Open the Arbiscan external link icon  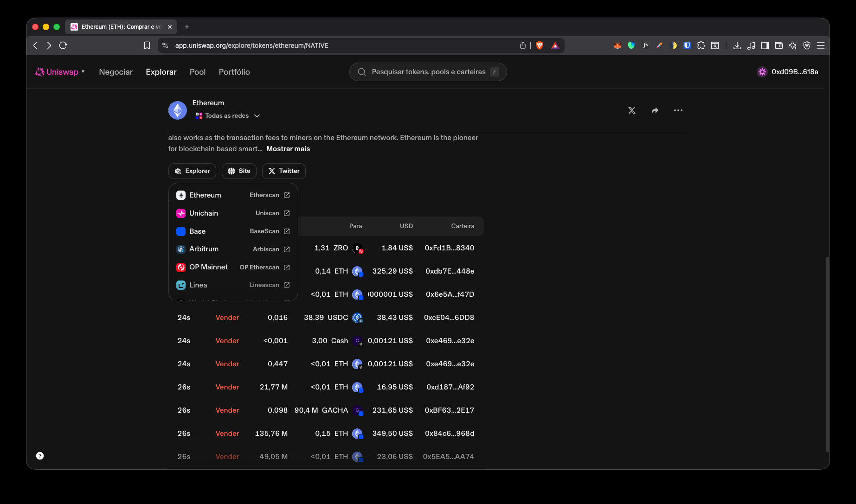pos(287,249)
